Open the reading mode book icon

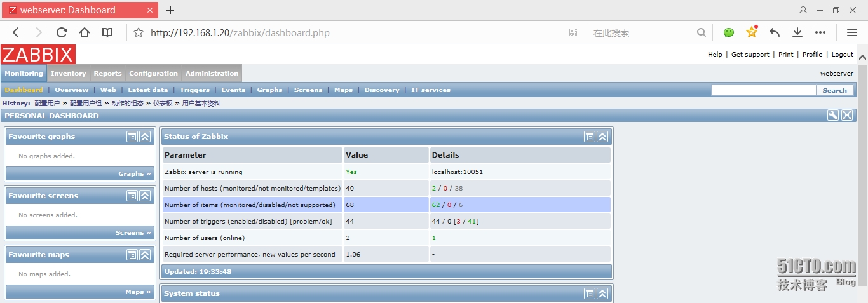[108, 32]
